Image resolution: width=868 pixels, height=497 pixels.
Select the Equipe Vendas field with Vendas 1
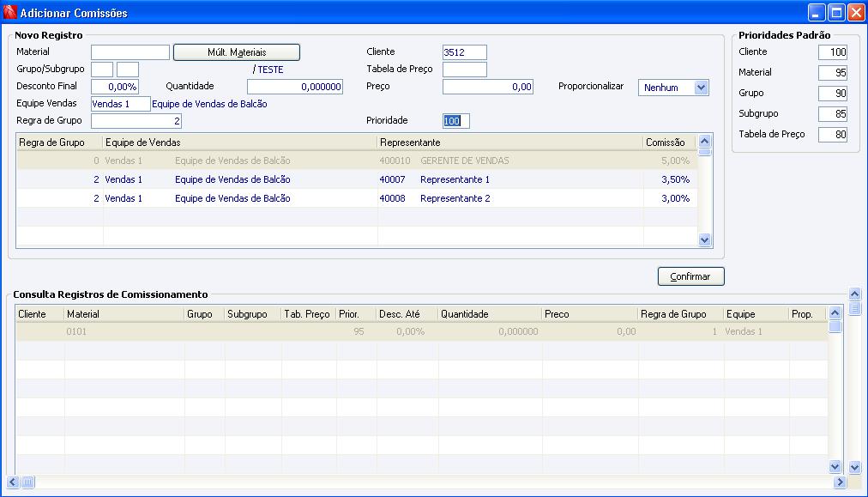coord(121,104)
